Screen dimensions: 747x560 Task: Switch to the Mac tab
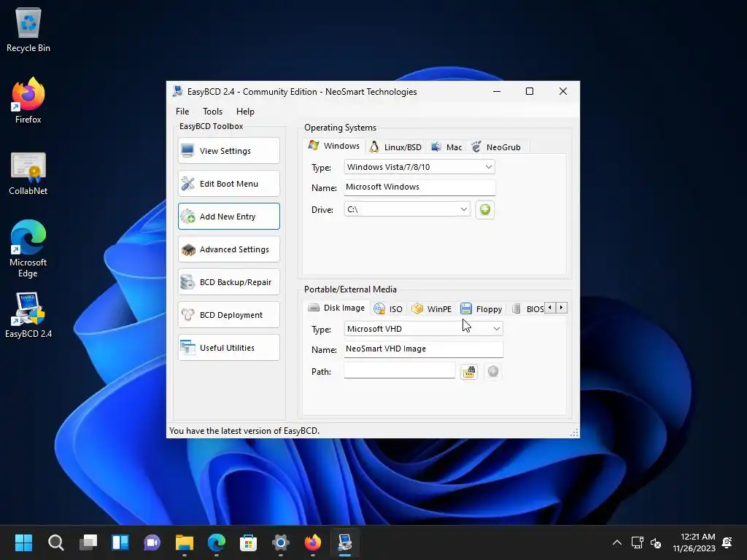coord(447,147)
